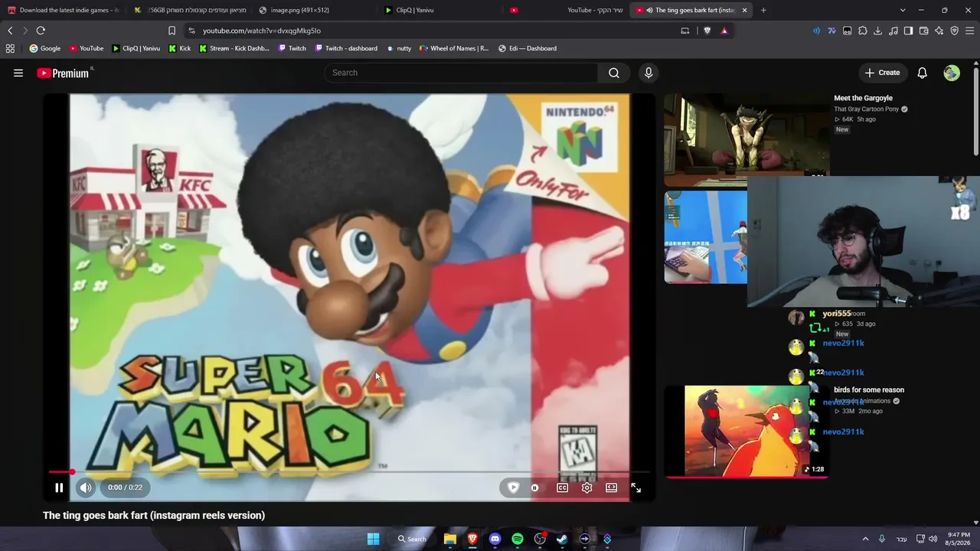980x551 pixels.
Task: Open the taskbar clock showing 9:47 PM
Action: pyautogui.click(x=959, y=539)
